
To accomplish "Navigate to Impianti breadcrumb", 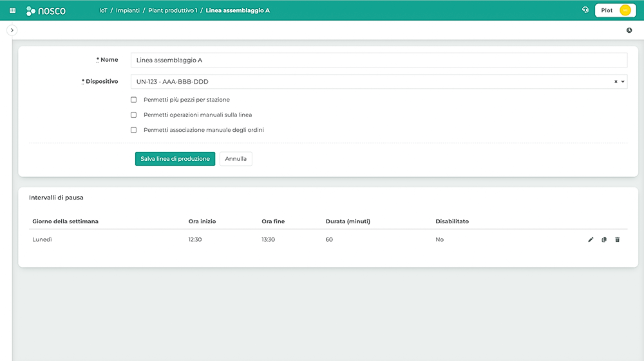I will click(x=126, y=10).
